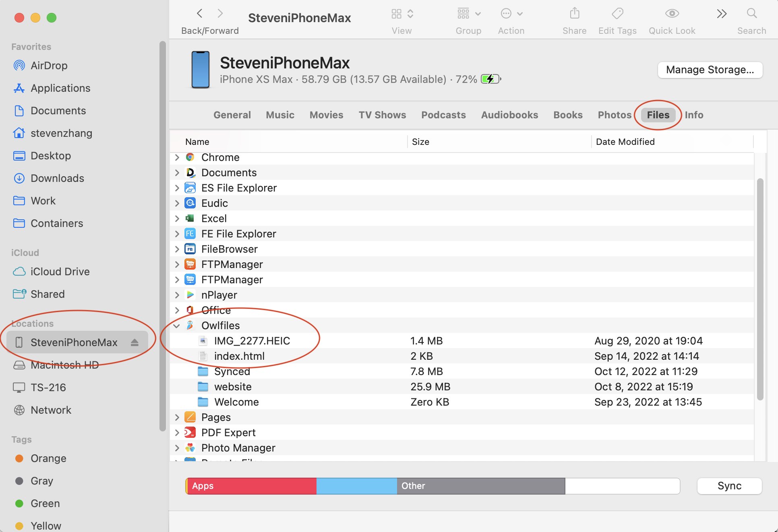Switch to the General tab
The height and width of the screenshot is (532, 778).
(232, 115)
